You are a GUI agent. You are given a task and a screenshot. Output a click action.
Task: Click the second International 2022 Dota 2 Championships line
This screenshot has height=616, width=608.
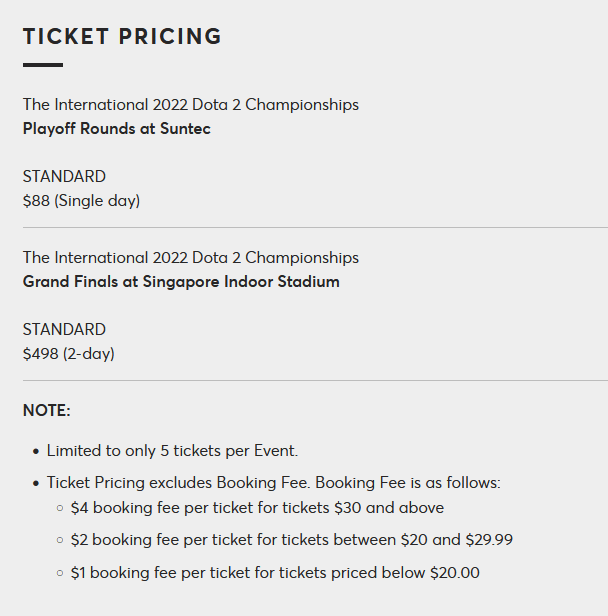191,258
